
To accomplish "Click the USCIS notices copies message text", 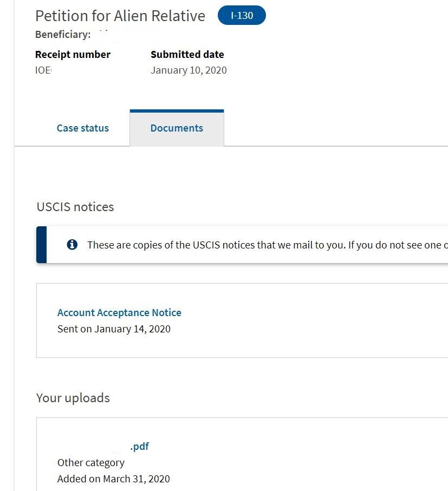I will [x=268, y=245].
